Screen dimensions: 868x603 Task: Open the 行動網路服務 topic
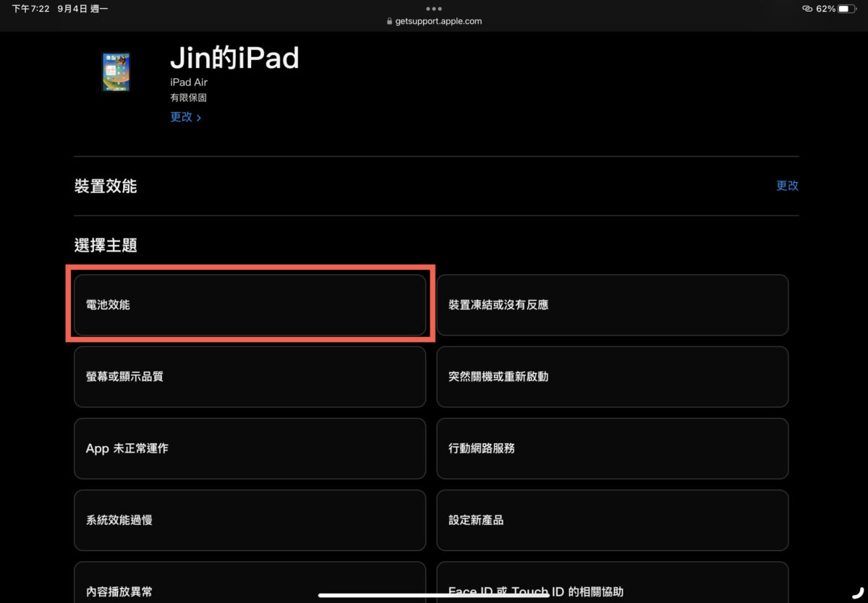tap(612, 448)
